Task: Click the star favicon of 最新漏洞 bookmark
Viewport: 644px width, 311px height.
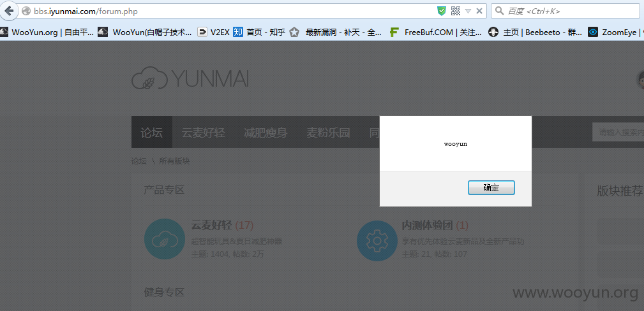Action: point(294,32)
